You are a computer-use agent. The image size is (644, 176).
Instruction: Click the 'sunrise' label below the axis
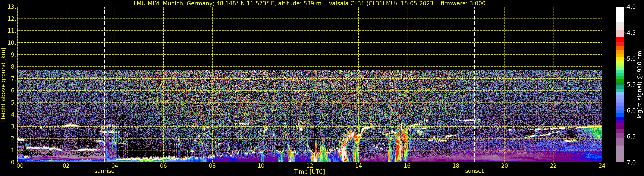[104, 171]
